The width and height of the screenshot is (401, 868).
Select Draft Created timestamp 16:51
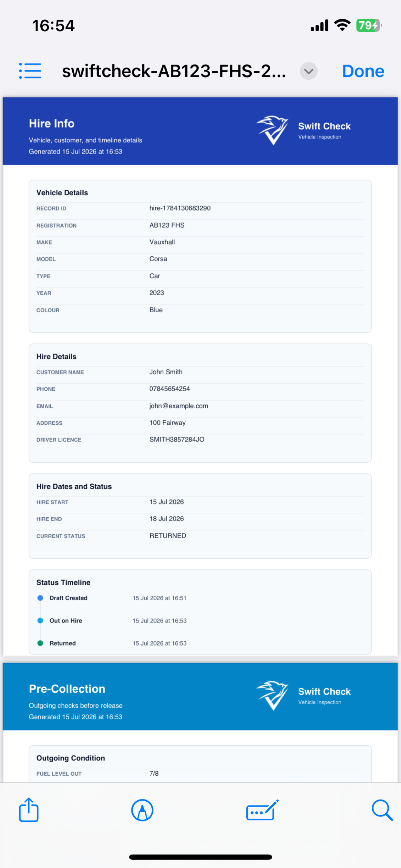click(159, 598)
